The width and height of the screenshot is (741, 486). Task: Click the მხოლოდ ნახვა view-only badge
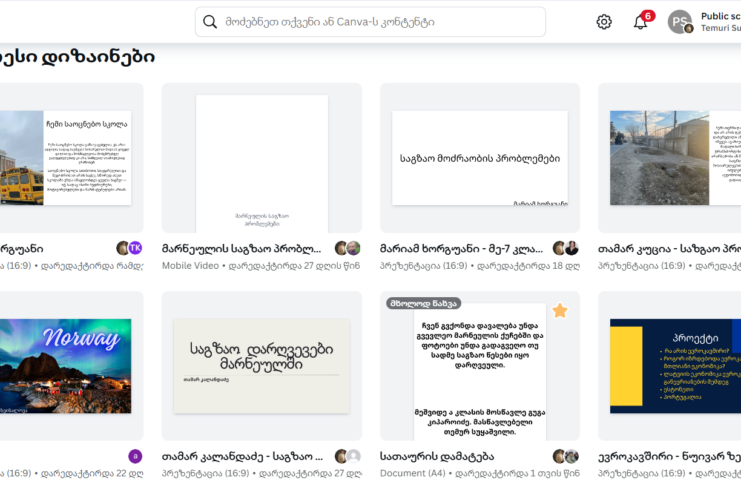click(423, 303)
